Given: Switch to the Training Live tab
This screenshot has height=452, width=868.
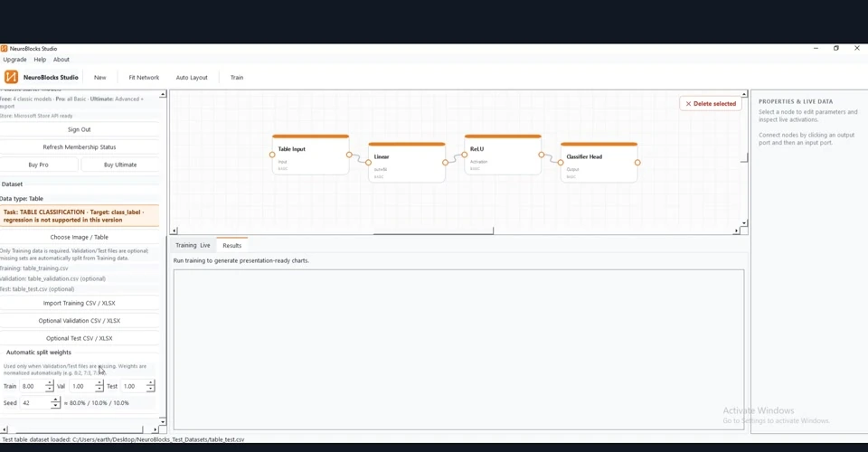Looking at the screenshot, I should [x=193, y=245].
